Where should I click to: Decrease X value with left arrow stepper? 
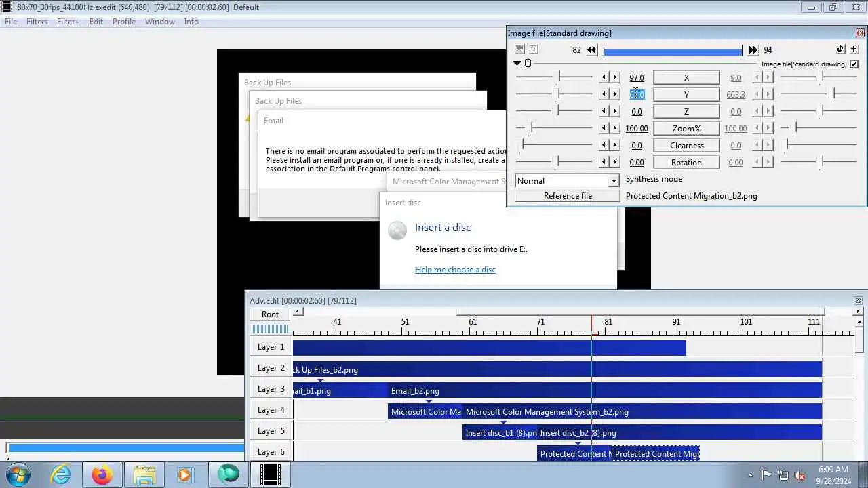coord(604,77)
